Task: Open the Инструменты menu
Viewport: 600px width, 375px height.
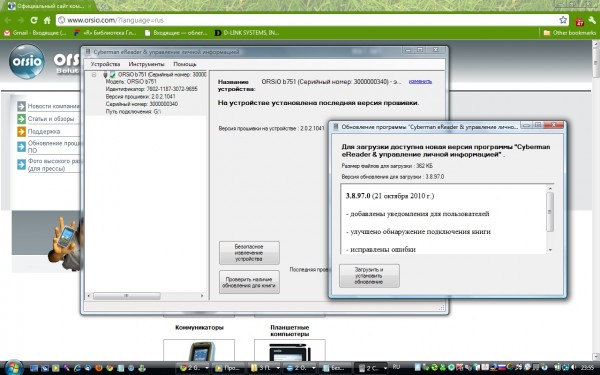Action: (147, 64)
